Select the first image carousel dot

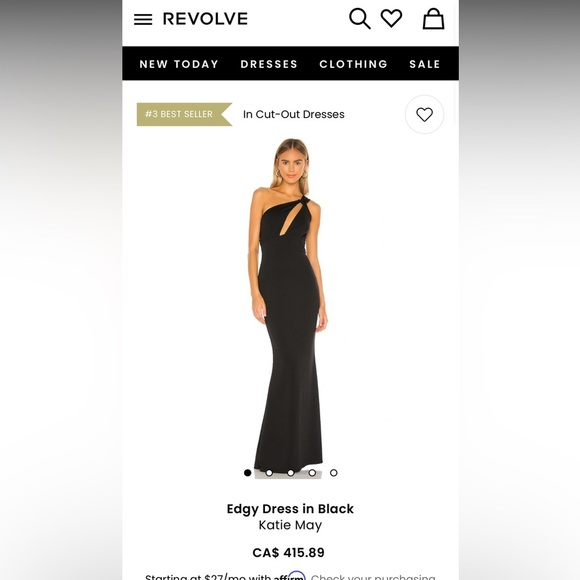tap(247, 473)
